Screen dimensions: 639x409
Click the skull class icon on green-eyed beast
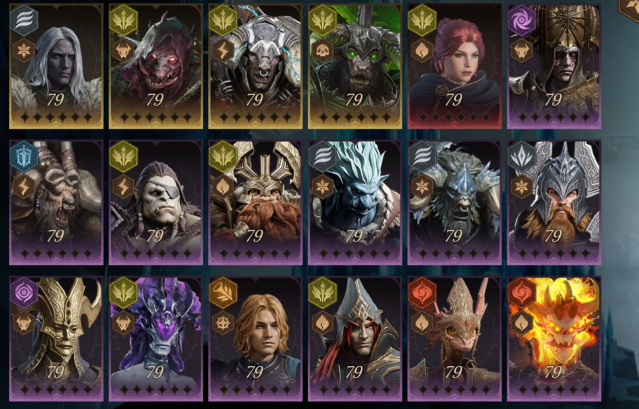323,51
